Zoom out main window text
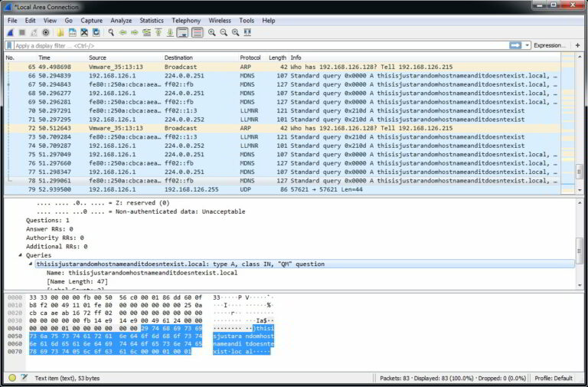This screenshot has height=387, width=588. coord(224,33)
